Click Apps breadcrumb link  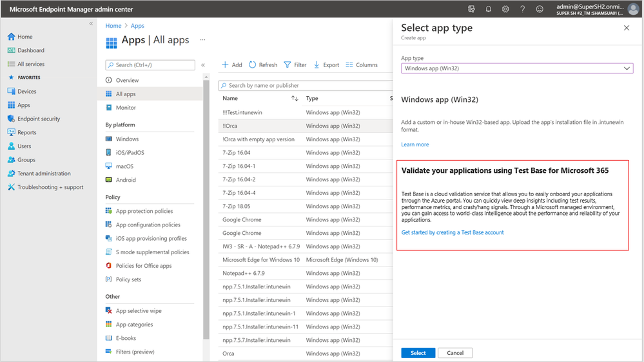click(137, 25)
